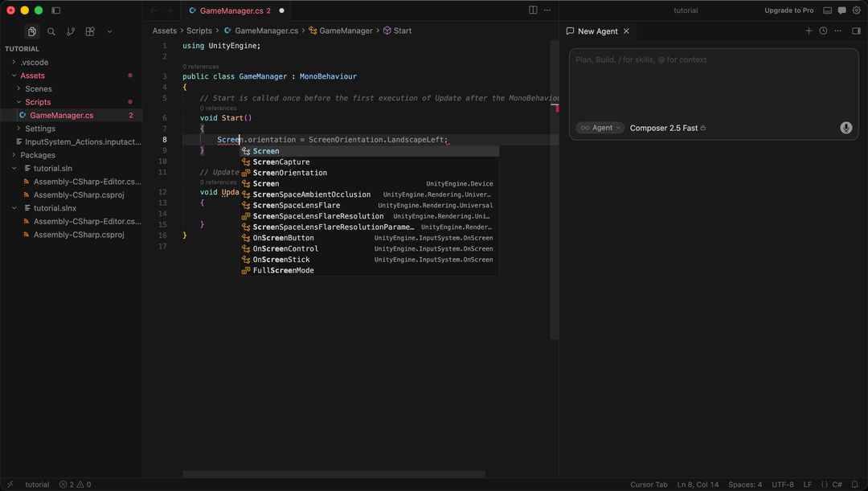This screenshot has width=868, height=491.
Task: Click Ln 8, Col 14 status entry
Action: 698,485
